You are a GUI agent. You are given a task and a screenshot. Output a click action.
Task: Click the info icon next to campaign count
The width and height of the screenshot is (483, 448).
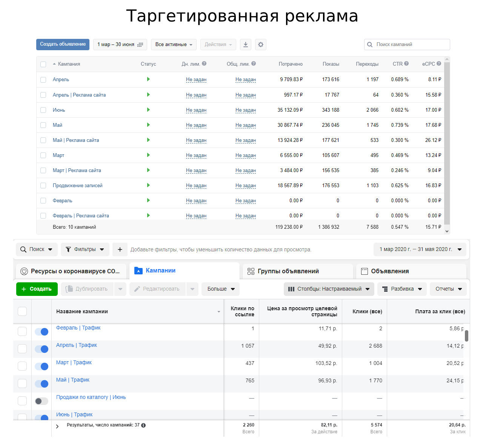tap(143, 425)
